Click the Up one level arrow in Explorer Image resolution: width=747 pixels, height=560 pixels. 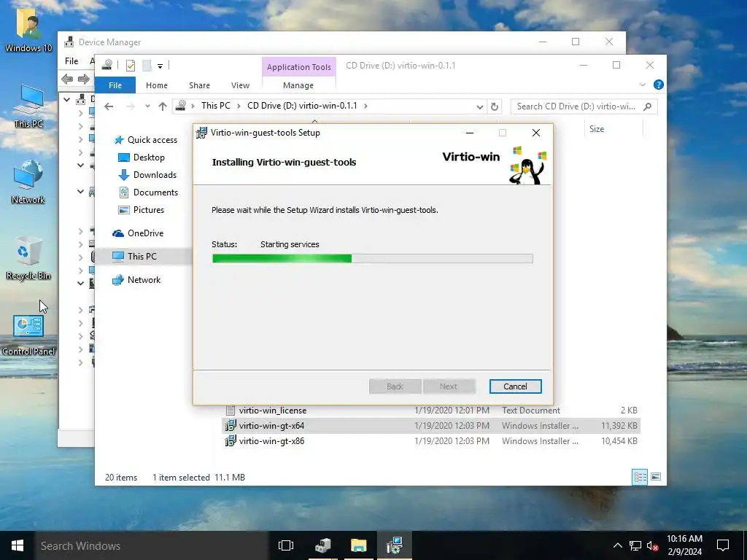click(x=163, y=106)
